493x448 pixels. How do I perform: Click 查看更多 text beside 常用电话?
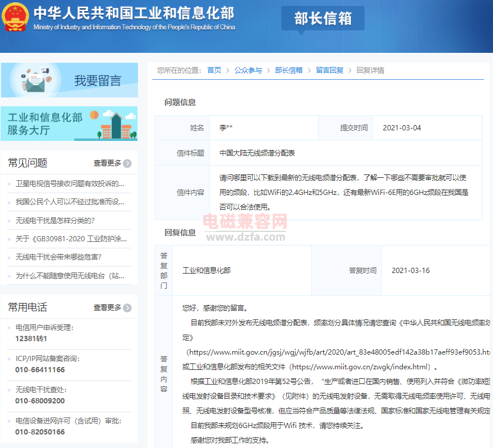coord(107,308)
